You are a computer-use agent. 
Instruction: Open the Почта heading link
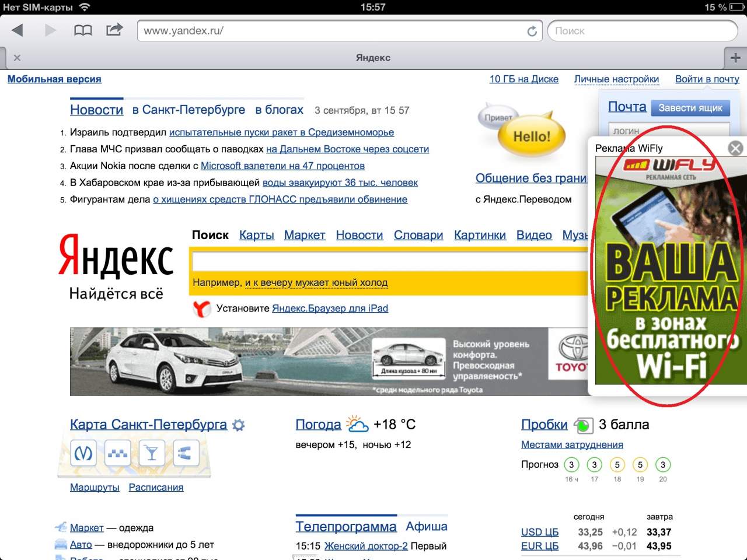627,107
